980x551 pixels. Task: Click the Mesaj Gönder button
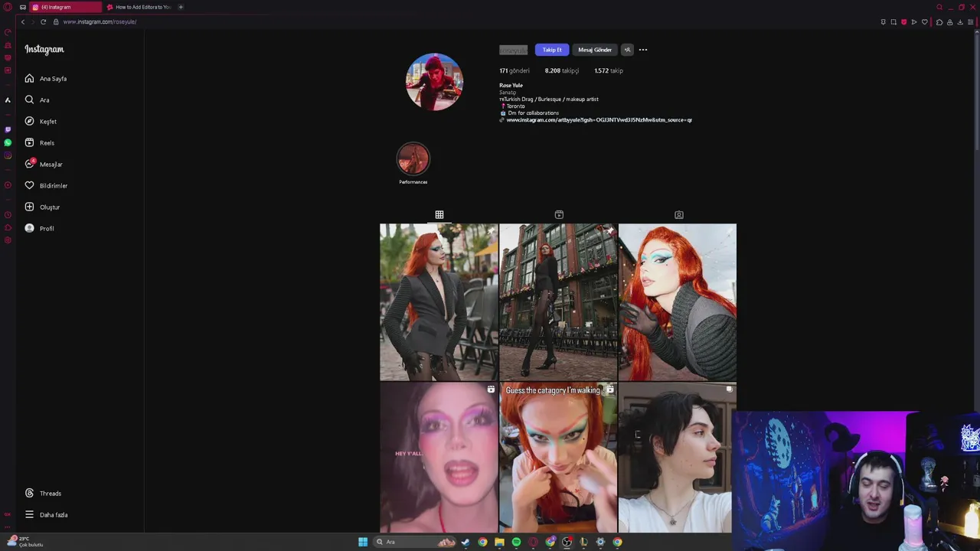[595, 50]
